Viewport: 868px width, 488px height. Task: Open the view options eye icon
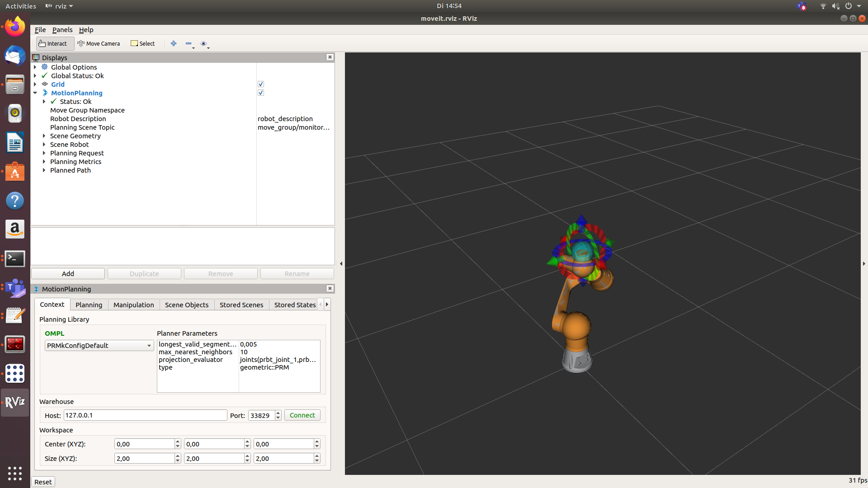[203, 43]
